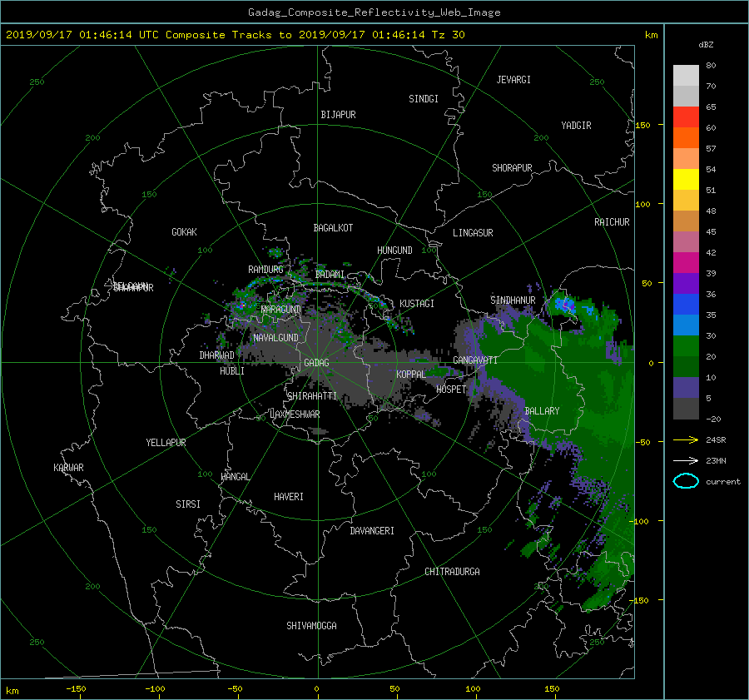This screenshot has width=749, height=700.
Task: Click the 0 mark on the right km axis
Action: [x=651, y=363]
